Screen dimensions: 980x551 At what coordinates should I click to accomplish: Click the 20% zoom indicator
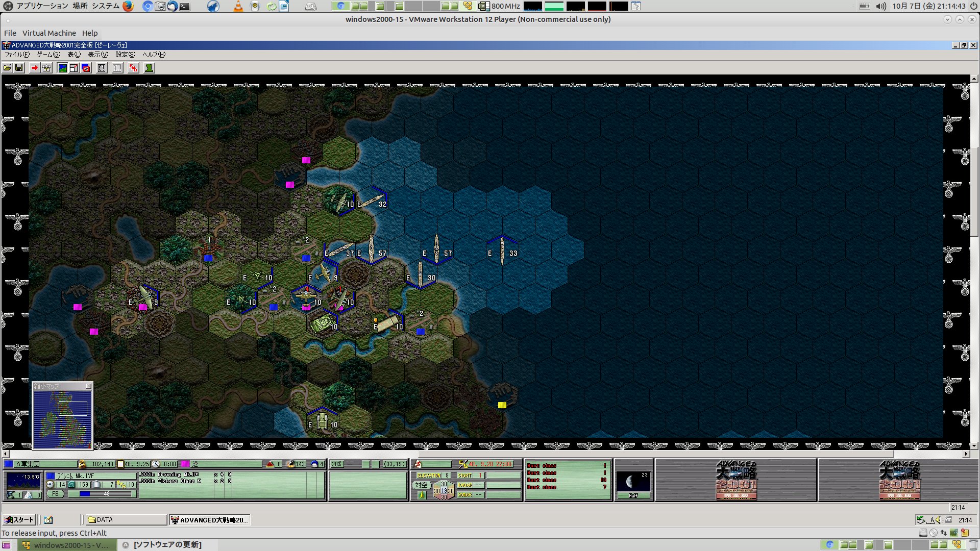(337, 464)
